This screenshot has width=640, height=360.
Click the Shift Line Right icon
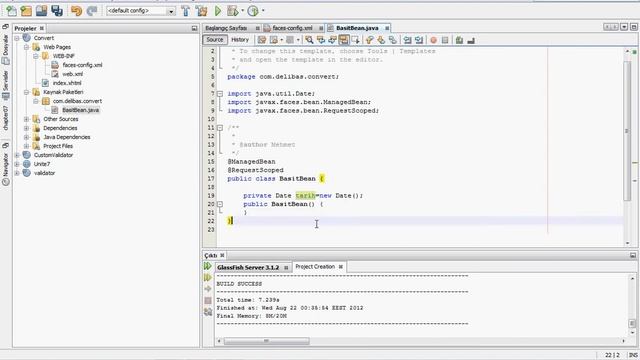pyautogui.click(x=419, y=40)
